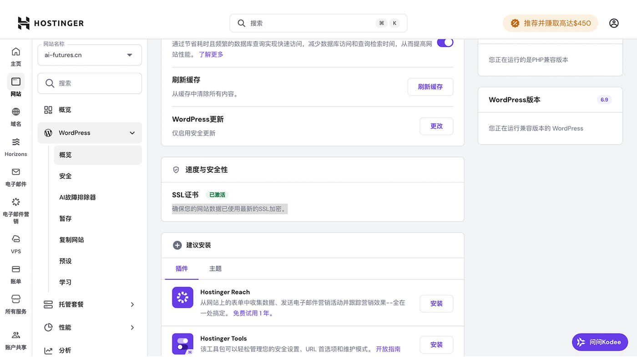Select the 插件 tab
The width and height of the screenshot is (637, 364).
click(x=182, y=268)
